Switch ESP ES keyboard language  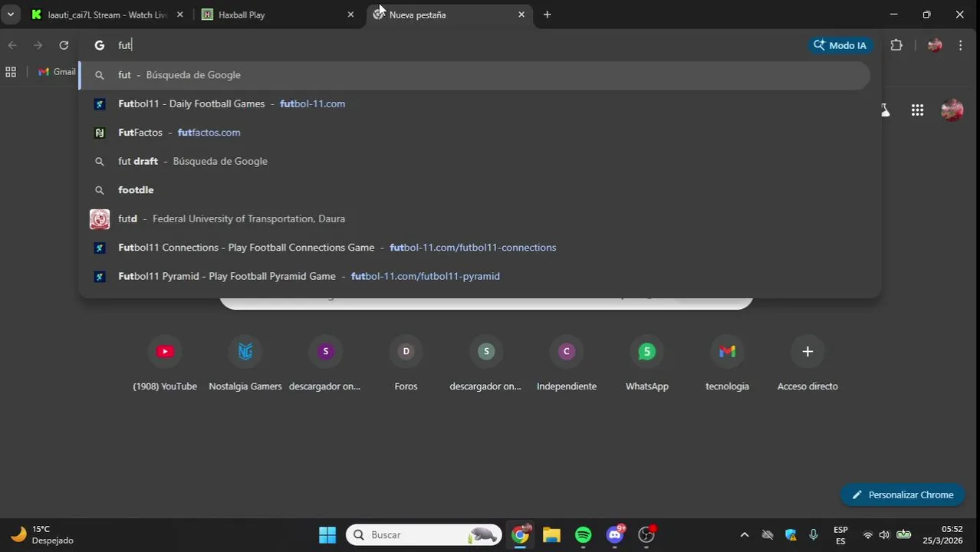click(840, 534)
